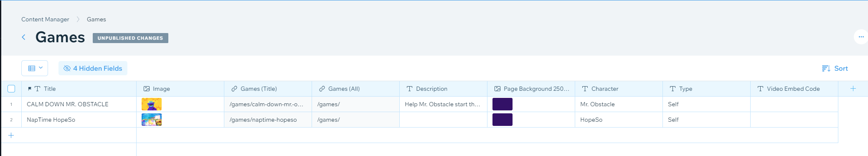
Task: Open the Title column header menu
Action: (79, 89)
